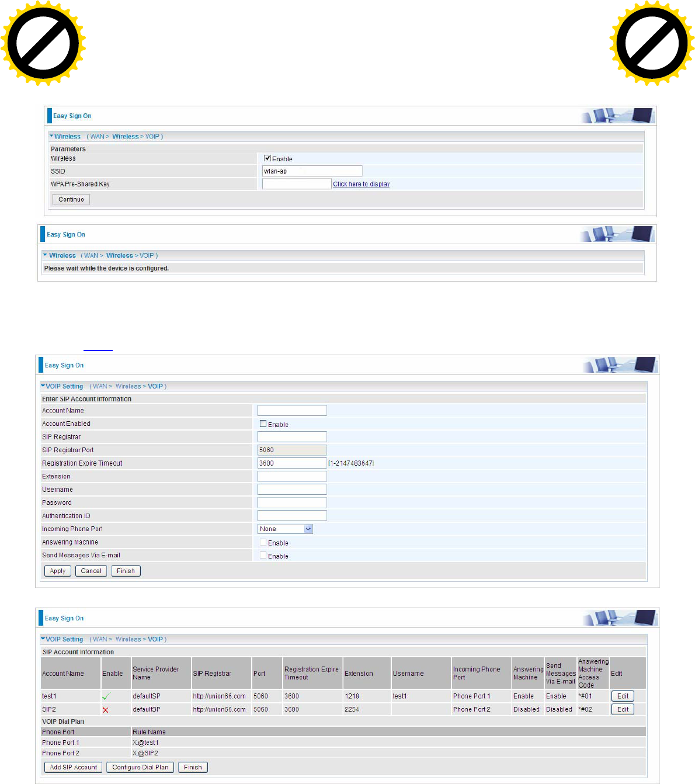Click the access code '*#02'

pos(585,709)
